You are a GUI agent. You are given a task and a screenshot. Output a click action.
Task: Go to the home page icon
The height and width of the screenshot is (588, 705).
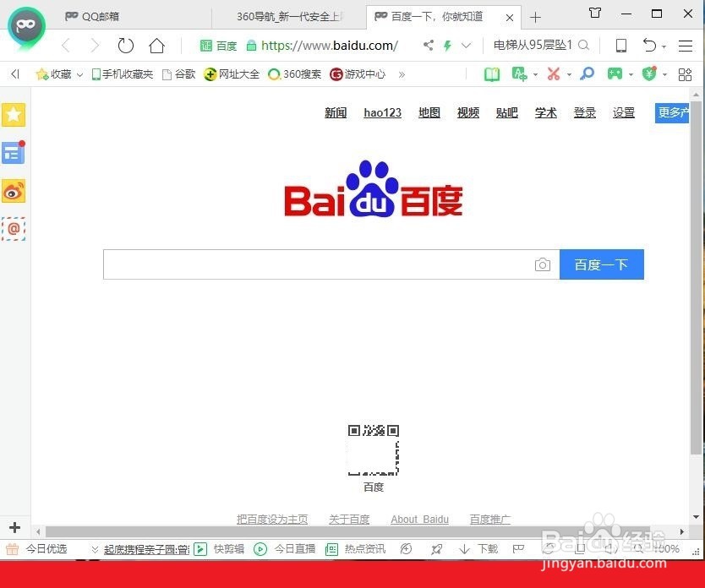click(x=157, y=46)
